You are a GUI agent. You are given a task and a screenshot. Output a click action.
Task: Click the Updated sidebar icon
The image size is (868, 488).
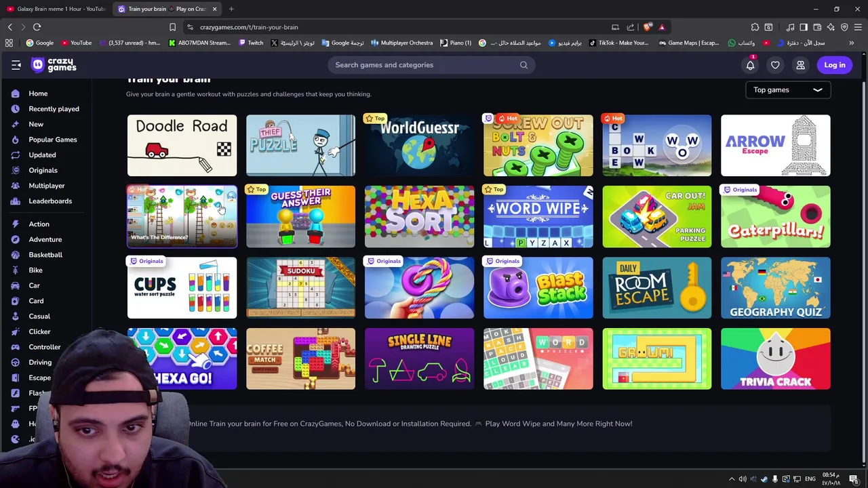click(x=15, y=155)
